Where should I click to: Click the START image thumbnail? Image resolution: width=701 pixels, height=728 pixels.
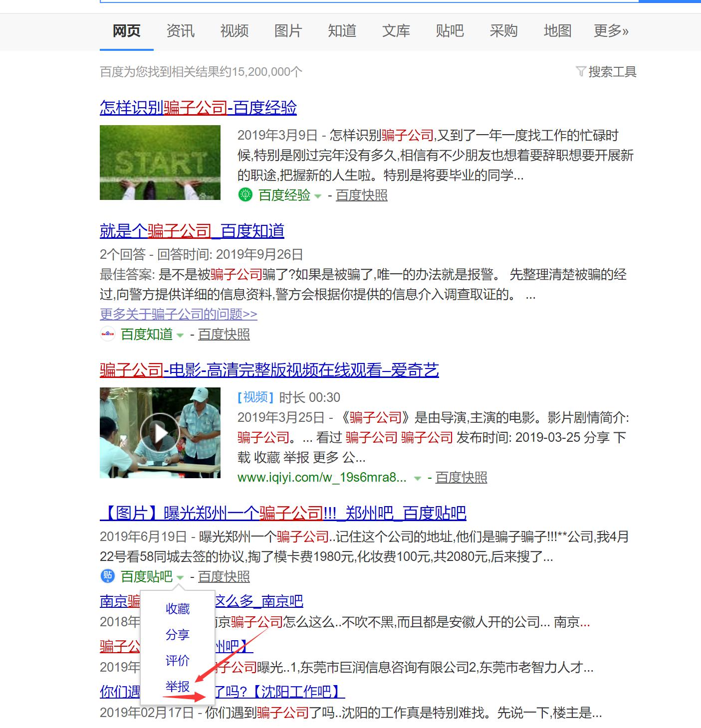(160, 162)
